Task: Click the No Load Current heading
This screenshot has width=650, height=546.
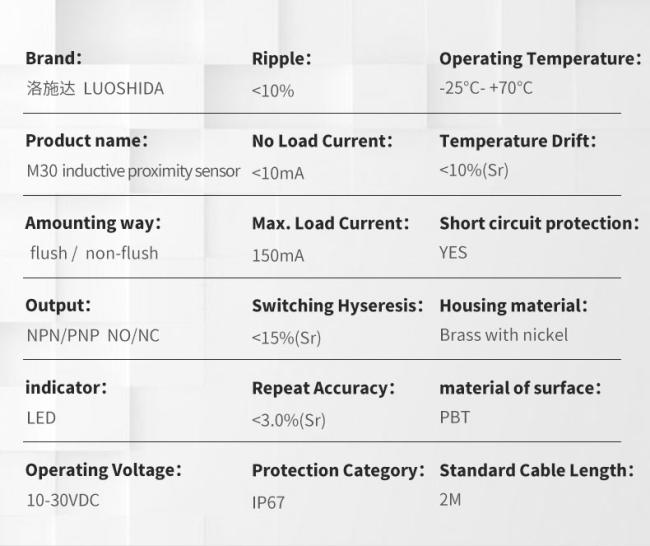Action: (322, 141)
